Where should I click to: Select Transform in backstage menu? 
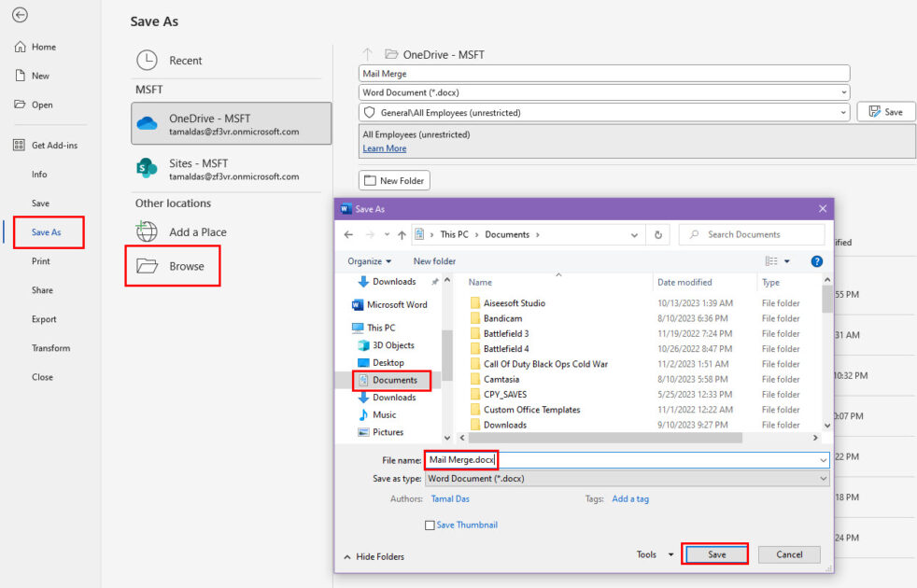coord(50,348)
